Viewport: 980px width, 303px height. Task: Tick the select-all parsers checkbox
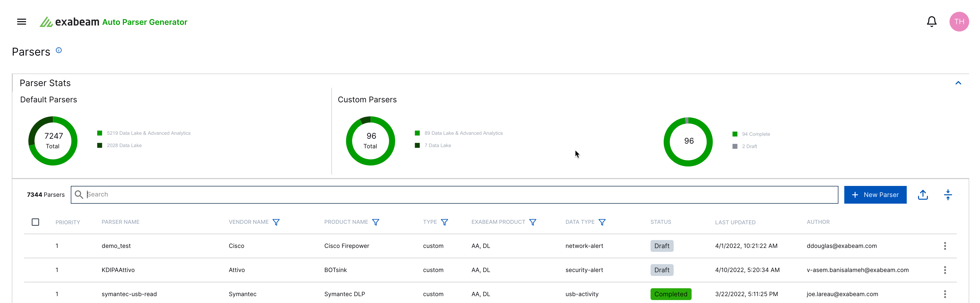point(35,222)
